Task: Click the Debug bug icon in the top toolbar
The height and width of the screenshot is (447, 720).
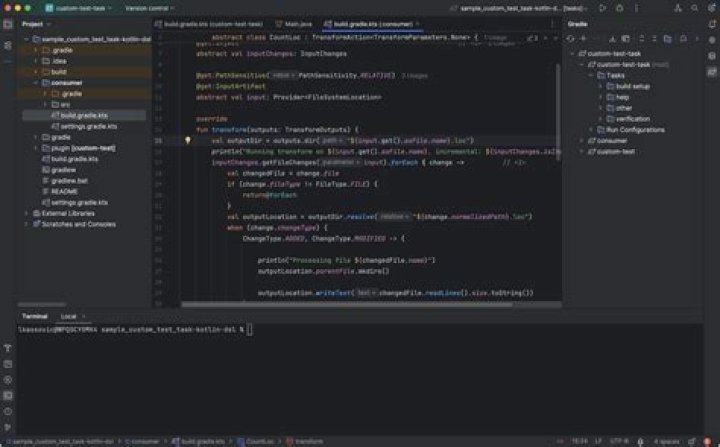Action: (x=619, y=8)
